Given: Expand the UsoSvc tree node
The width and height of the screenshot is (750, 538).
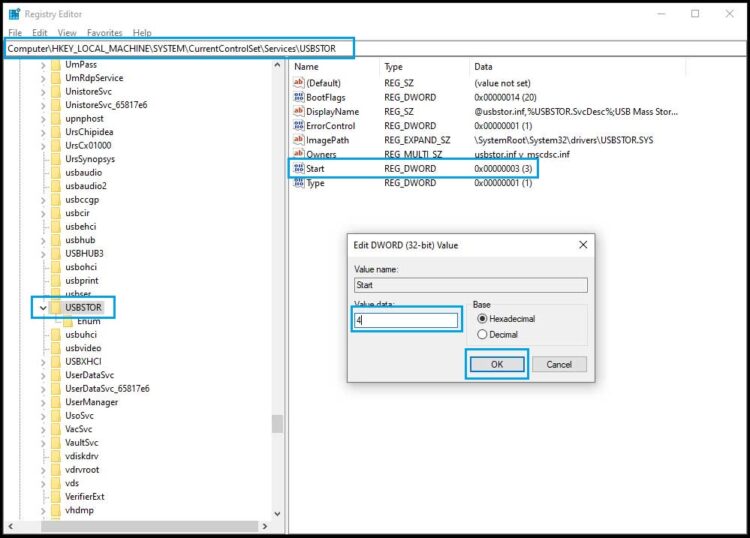Looking at the screenshot, I should pyautogui.click(x=43, y=416).
